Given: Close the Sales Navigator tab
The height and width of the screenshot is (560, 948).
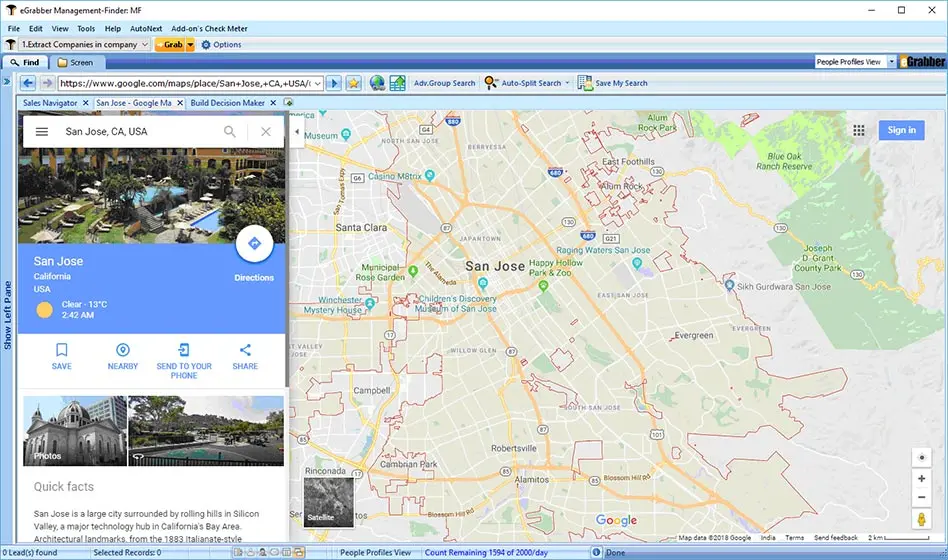Looking at the screenshot, I should coord(85,103).
